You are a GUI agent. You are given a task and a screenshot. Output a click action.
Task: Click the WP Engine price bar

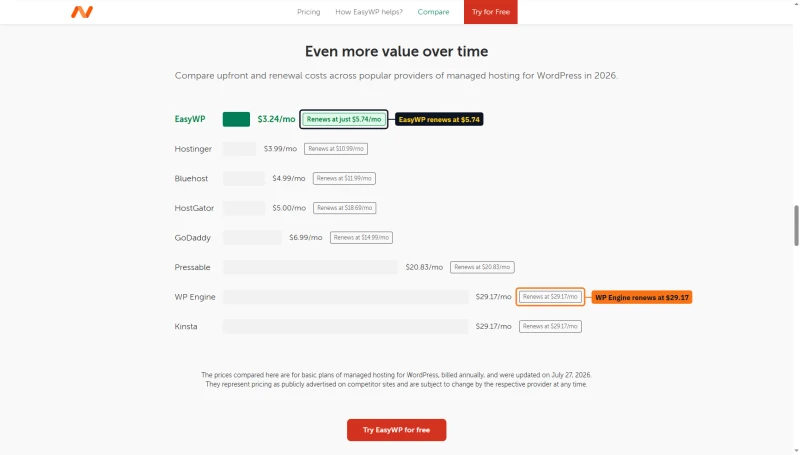tap(345, 297)
